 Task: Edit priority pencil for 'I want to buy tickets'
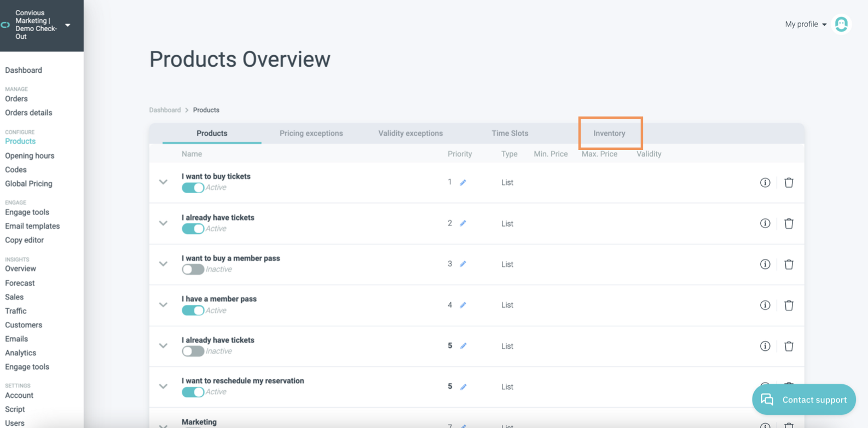(x=463, y=183)
